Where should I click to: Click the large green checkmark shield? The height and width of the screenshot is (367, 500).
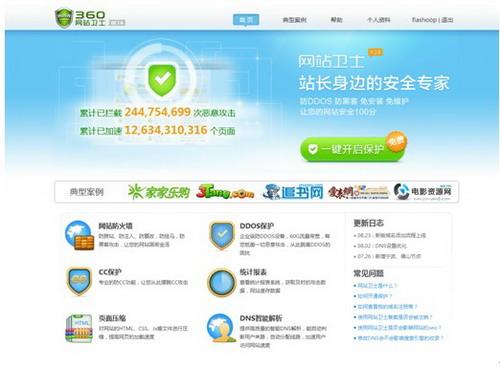tap(162, 80)
